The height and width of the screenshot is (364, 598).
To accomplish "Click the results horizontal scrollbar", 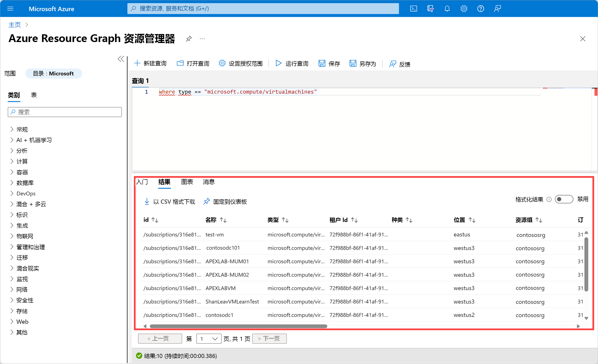I will 238,326.
